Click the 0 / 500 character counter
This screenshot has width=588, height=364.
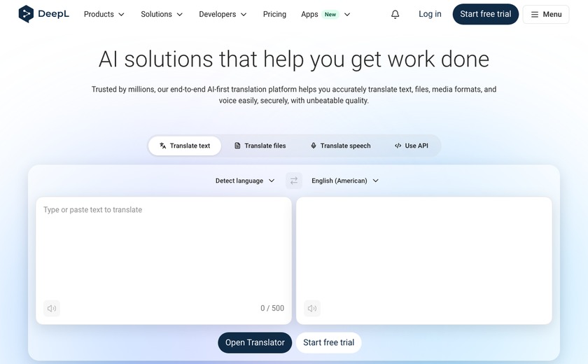[272, 308]
